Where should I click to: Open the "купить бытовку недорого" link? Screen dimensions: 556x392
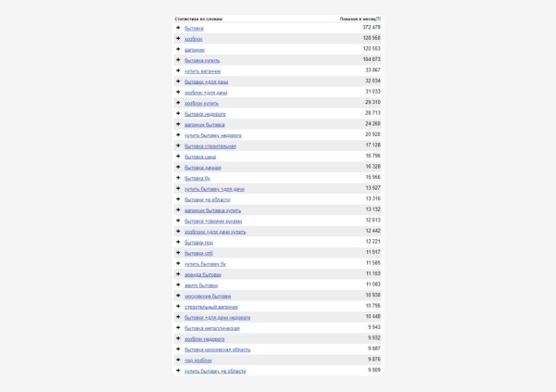(x=213, y=135)
